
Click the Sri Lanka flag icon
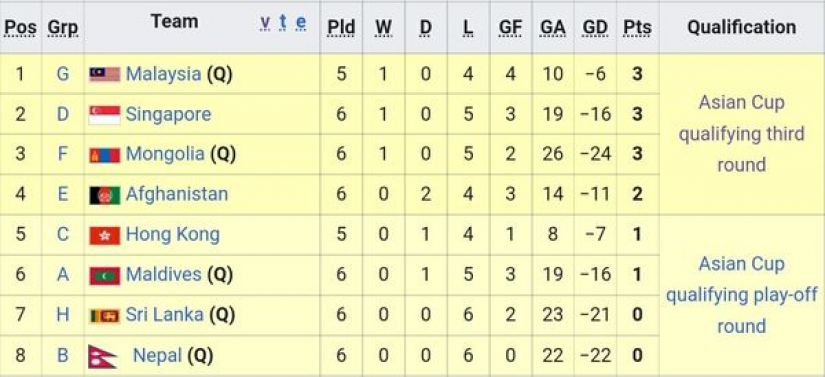pyautogui.click(x=104, y=315)
